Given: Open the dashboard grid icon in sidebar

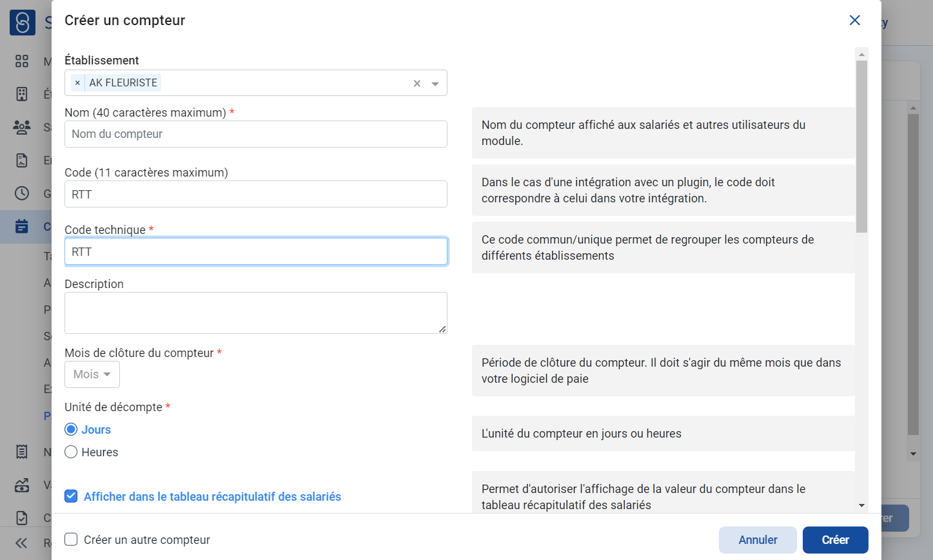Looking at the screenshot, I should (x=22, y=61).
